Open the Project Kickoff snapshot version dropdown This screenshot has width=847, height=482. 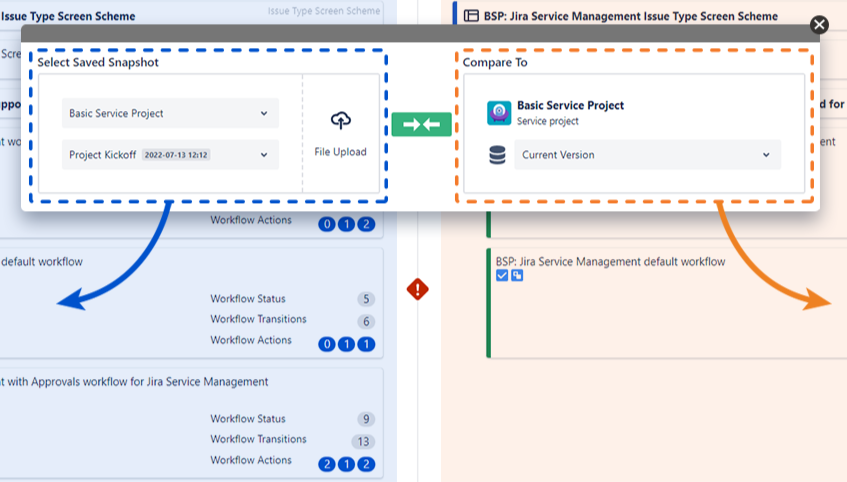pyautogui.click(x=170, y=155)
